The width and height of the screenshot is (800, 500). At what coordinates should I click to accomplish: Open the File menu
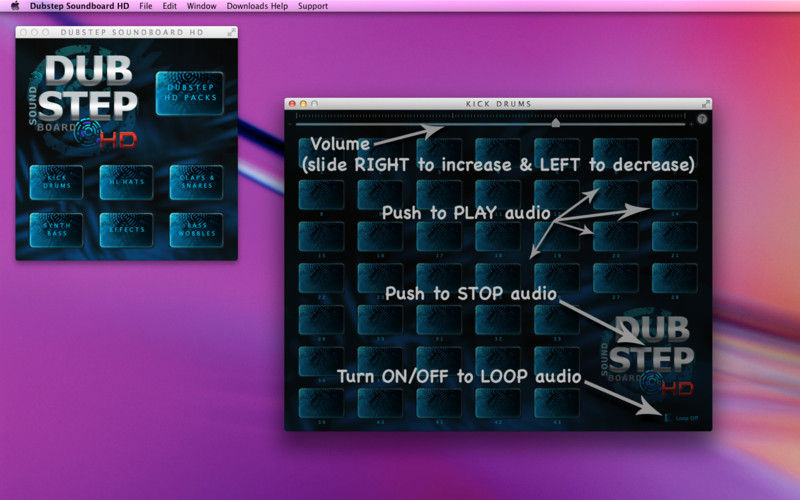(145, 6)
